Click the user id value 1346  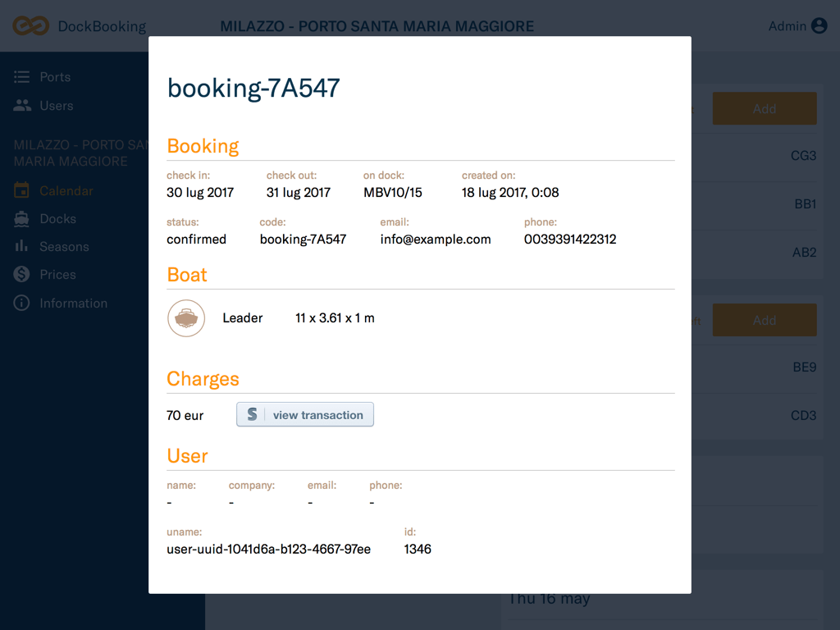click(x=418, y=549)
